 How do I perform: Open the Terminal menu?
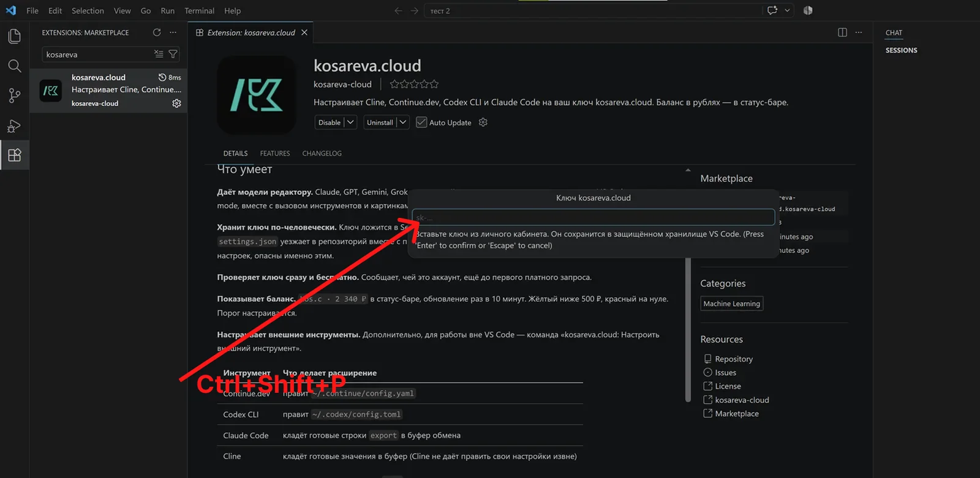[199, 10]
